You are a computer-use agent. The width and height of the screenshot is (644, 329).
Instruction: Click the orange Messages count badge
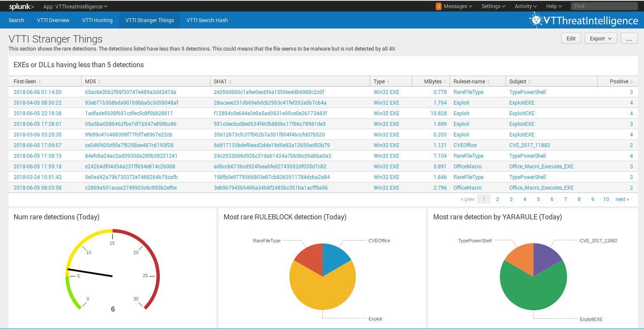tap(438, 6)
